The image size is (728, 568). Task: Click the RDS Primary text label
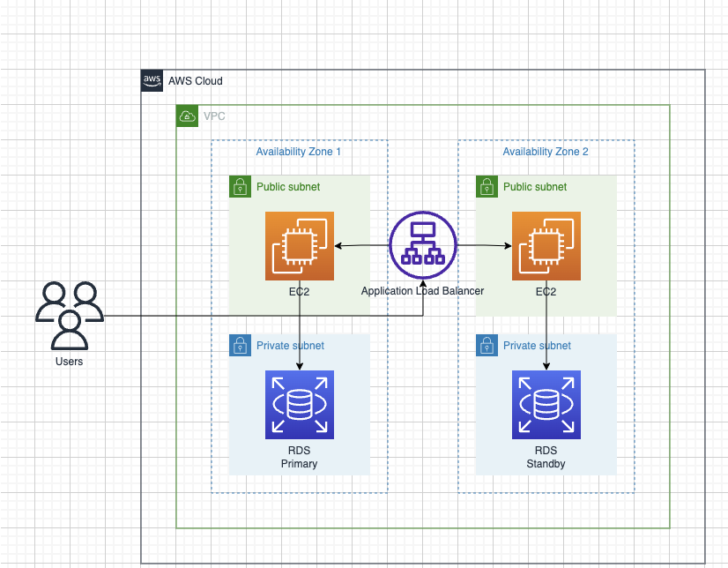pyautogui.click(x=299, y=457)
